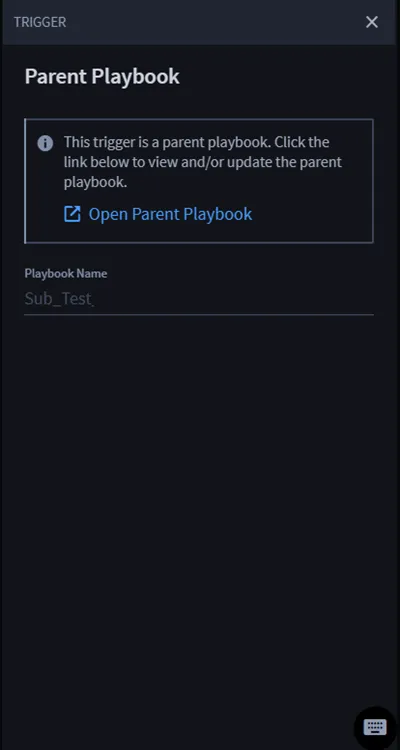Open the Parent Playbook link text

coord(170,214)
